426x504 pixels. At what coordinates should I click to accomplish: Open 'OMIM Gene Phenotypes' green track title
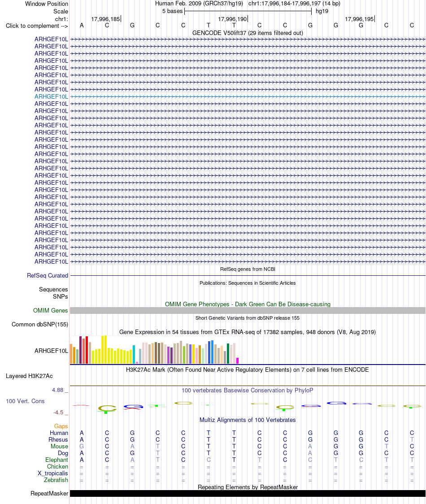point(248,304)
